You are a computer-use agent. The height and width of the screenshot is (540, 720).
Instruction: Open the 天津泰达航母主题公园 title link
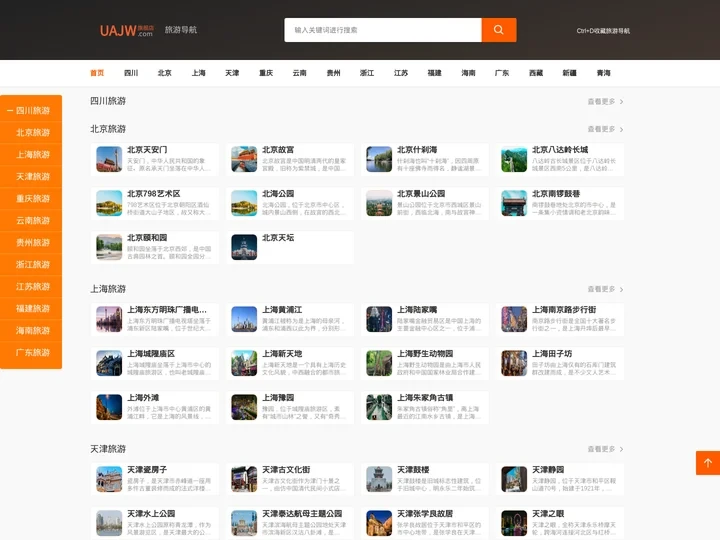click(302, 514)
